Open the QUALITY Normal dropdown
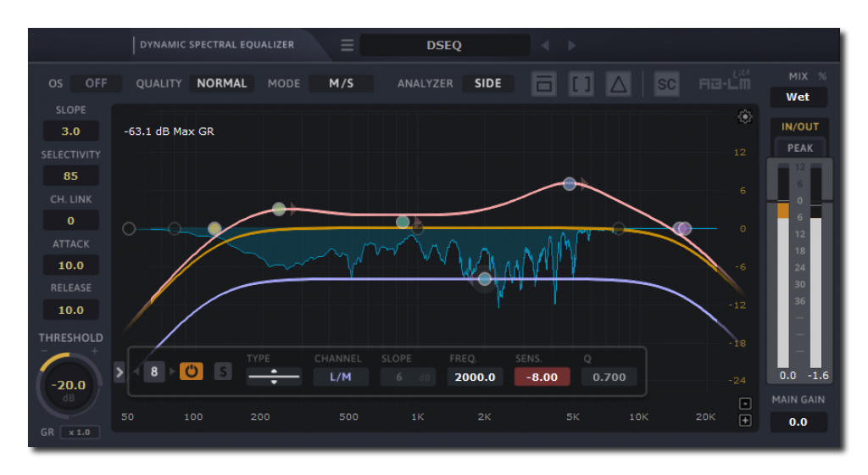The width and height of the screenshot is (868, 475). [222, 83]
